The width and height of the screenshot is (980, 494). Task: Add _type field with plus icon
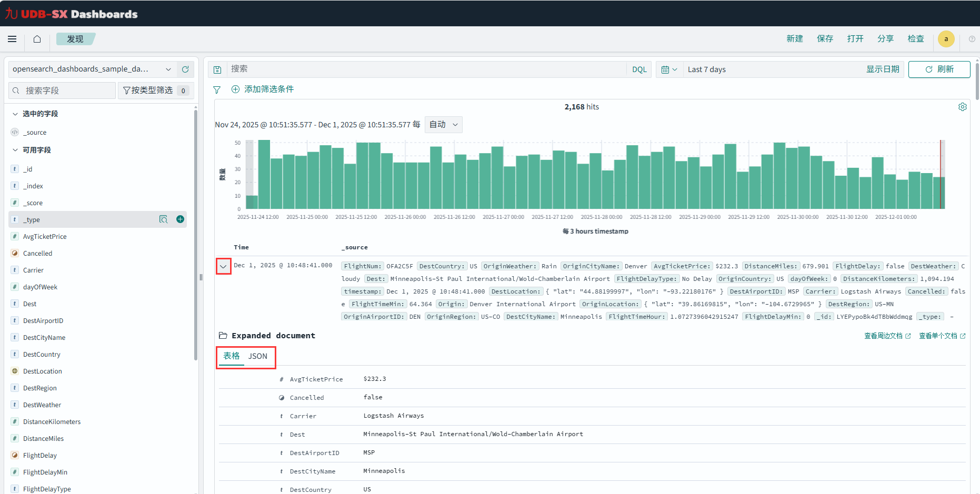[180, 219]
